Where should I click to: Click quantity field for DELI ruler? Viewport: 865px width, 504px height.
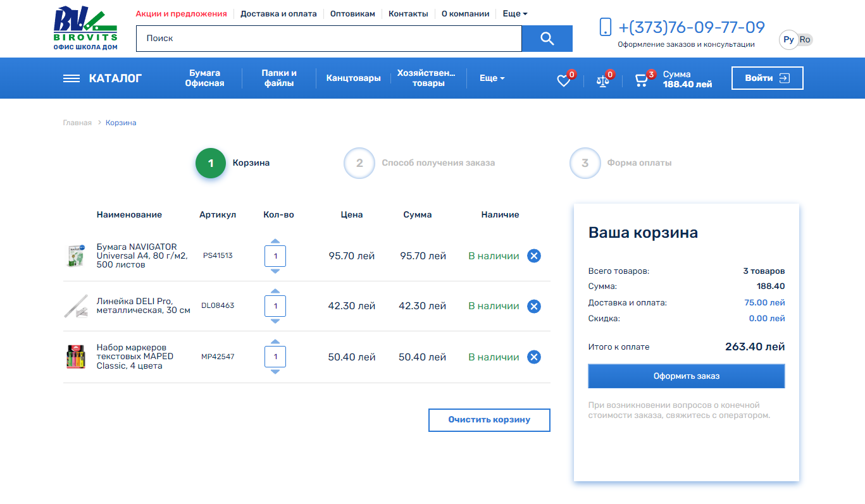(x=275, y=306)
